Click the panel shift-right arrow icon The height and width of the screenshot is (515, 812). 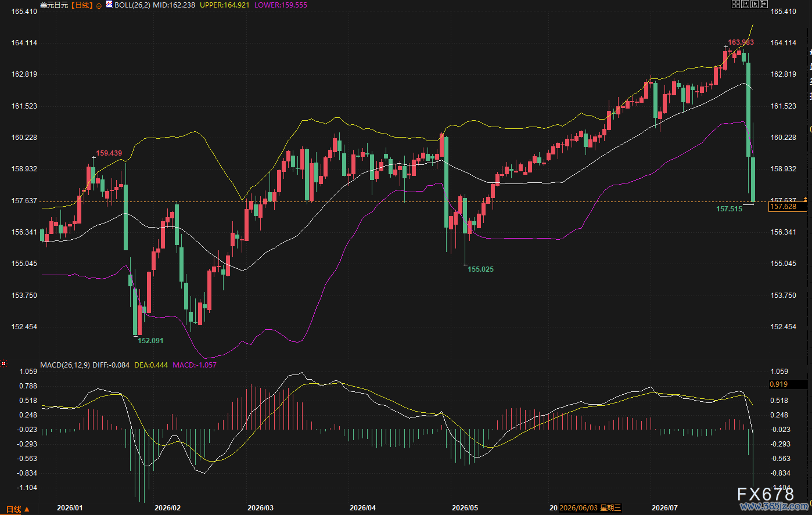coord(763,4)
